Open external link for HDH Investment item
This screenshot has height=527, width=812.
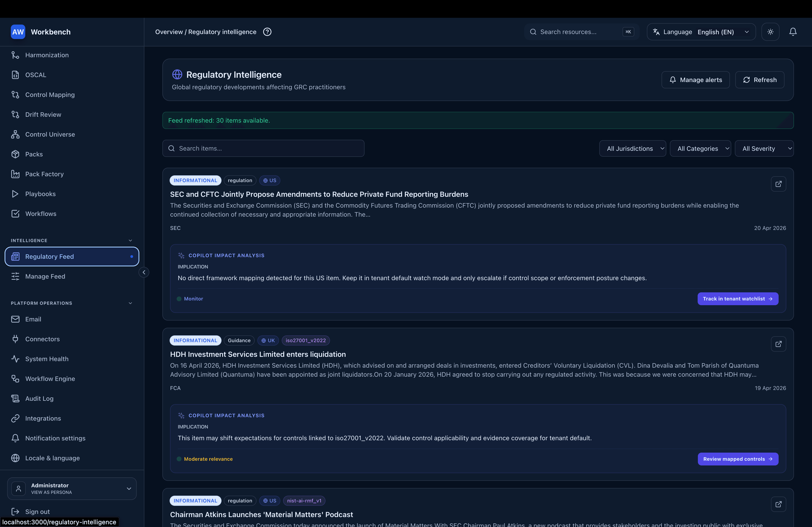[x=778, y=344]
